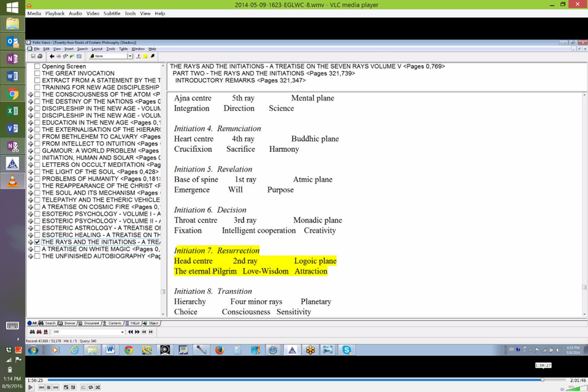Click the Print icon in Folio Views toolbar
Image resolution: width=588 pixels, height=392 pixels.
point(40,56)
